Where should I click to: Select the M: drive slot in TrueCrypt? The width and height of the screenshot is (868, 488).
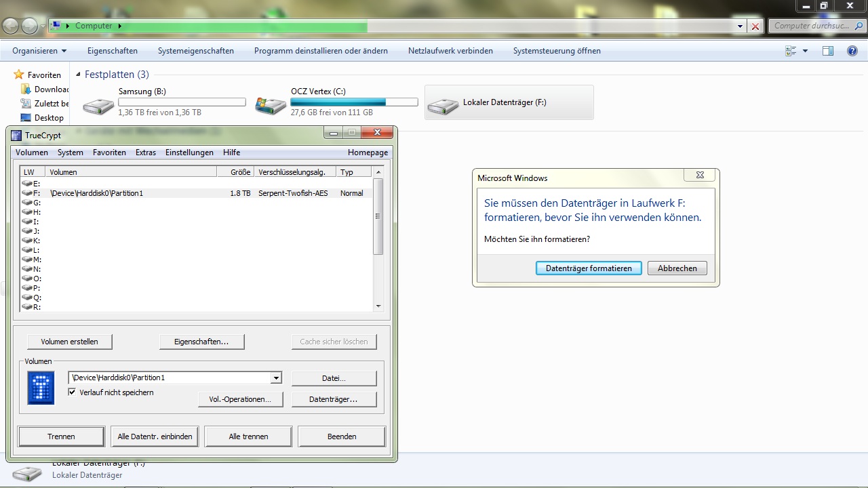point(197,260)
